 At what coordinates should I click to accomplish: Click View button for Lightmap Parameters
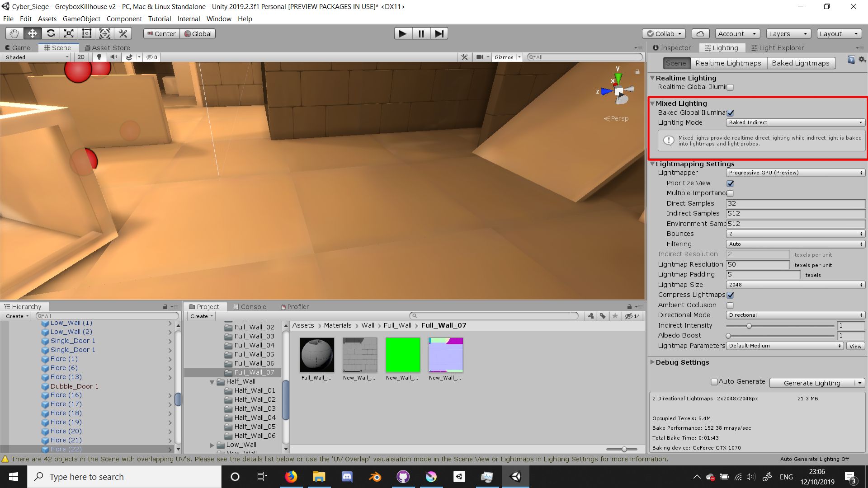(x=855, y=346)
